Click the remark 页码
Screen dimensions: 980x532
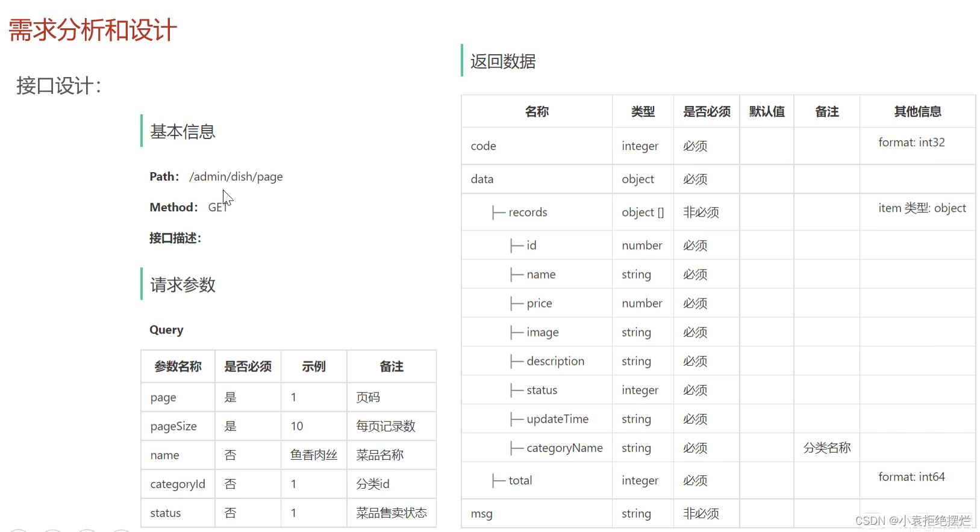click(368, 397)
